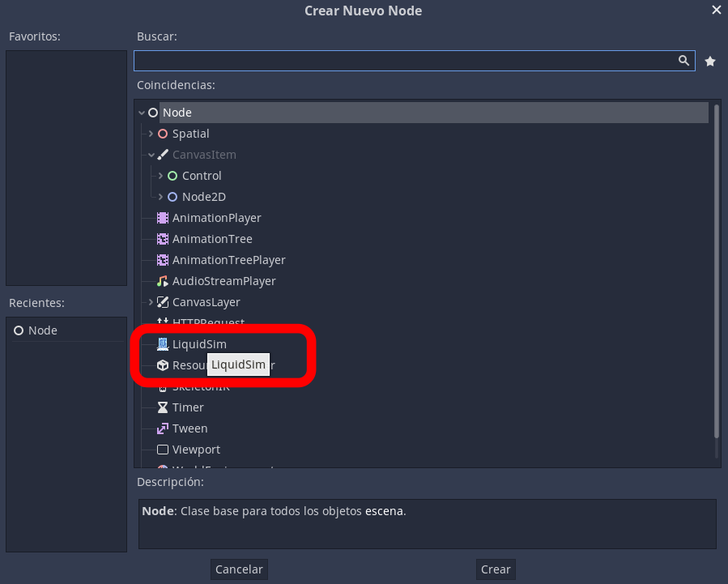The image size is (728, 584).
Task: Click the Spatial node icon
Action: tap(163, 134)
